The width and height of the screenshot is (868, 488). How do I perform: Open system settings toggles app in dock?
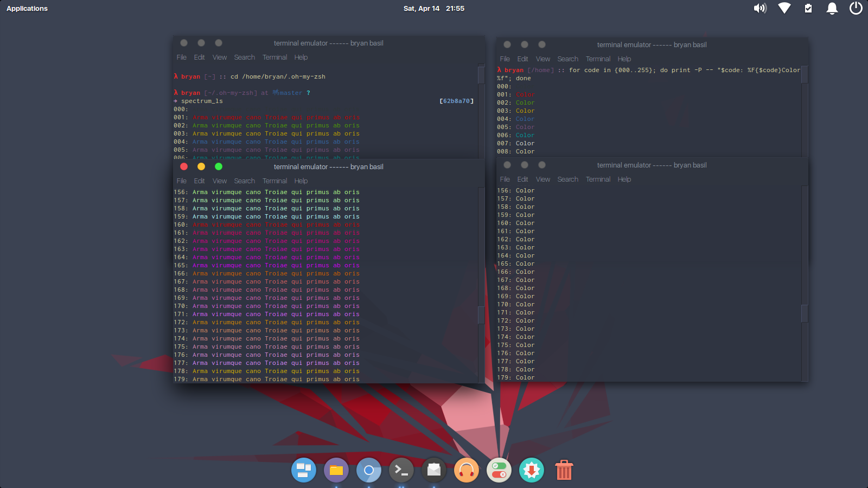499,470
